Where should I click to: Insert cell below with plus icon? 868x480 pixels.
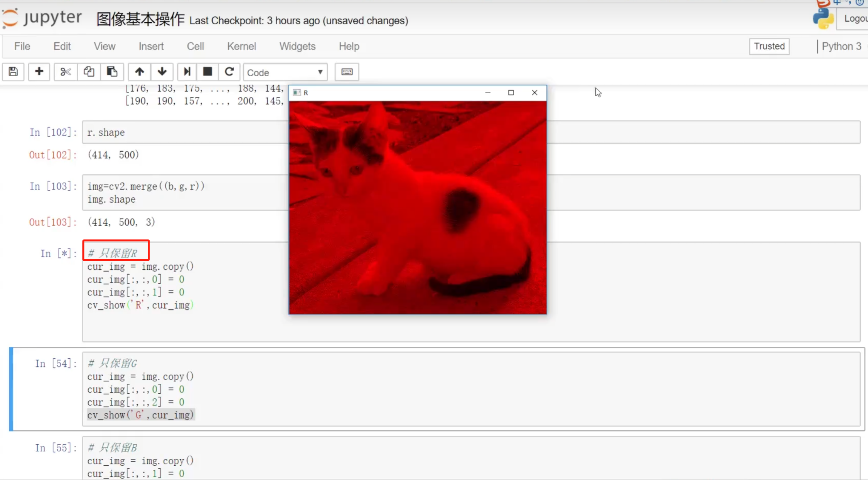pyautogui.click(x=39, y=72)
